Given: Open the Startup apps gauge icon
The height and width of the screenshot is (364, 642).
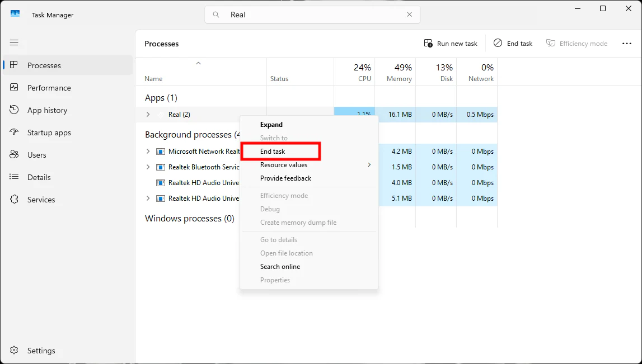Looking at the screenshot, I should pos(14,132).
